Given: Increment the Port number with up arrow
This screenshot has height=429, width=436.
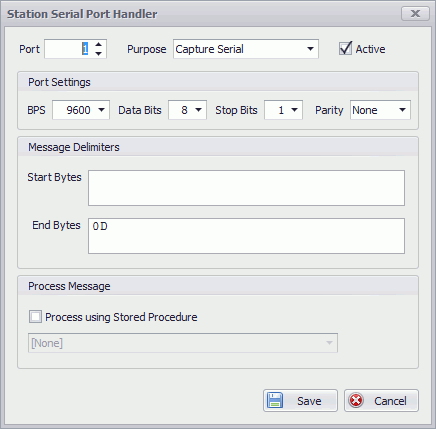Looking at the screenshot, I should point(98,45).
